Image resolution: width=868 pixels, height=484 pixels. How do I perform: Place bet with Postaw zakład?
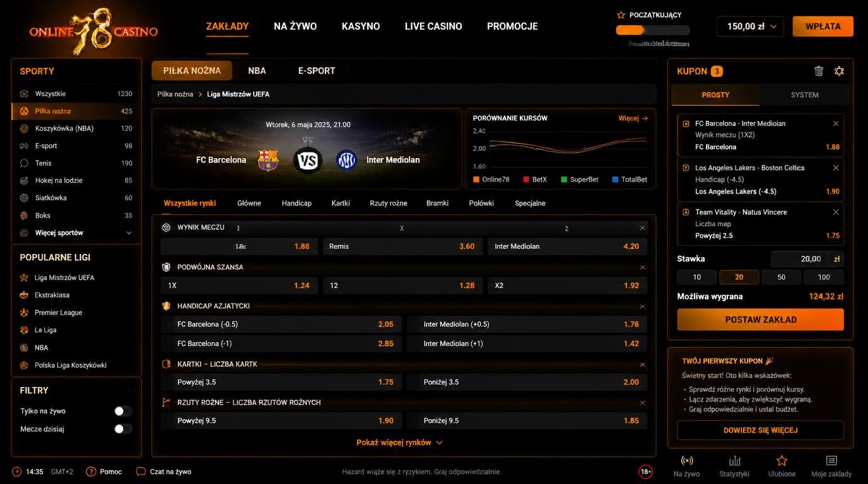tap(760, 320)
